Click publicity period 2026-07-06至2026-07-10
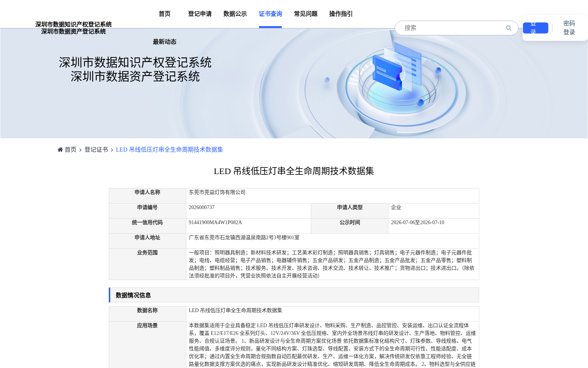Viewport: 588px width, 368px height. click(417, 222)
